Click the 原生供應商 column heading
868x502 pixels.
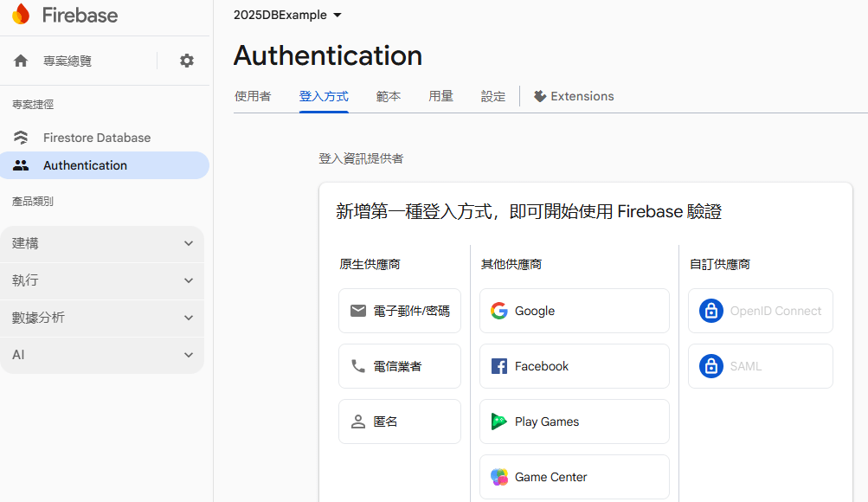370,265
